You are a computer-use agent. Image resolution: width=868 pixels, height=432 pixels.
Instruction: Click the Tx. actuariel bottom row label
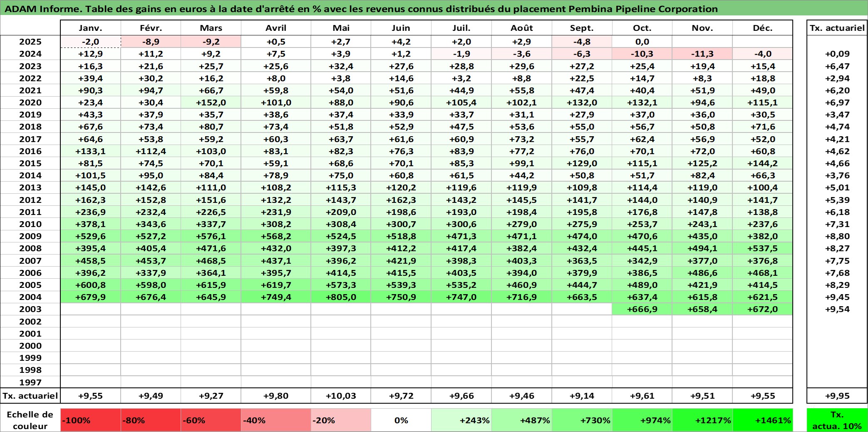tap(30, 396)
